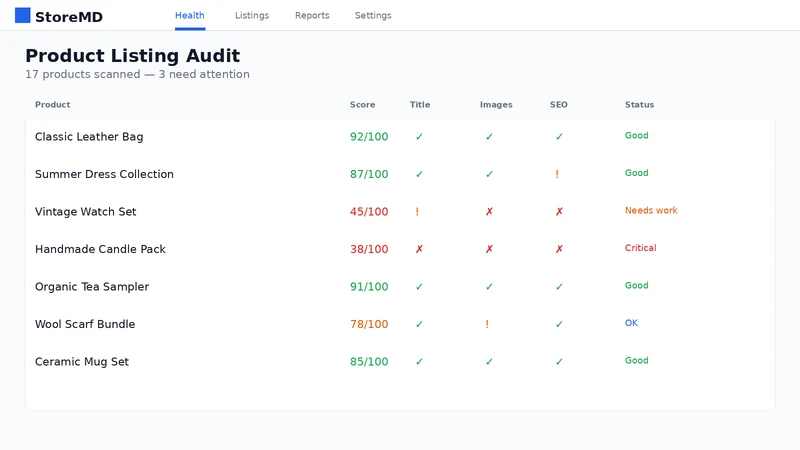Switch to the Listings tab
Image resolution: width=800 pixels, height=450 pixels.
point(252,15)
